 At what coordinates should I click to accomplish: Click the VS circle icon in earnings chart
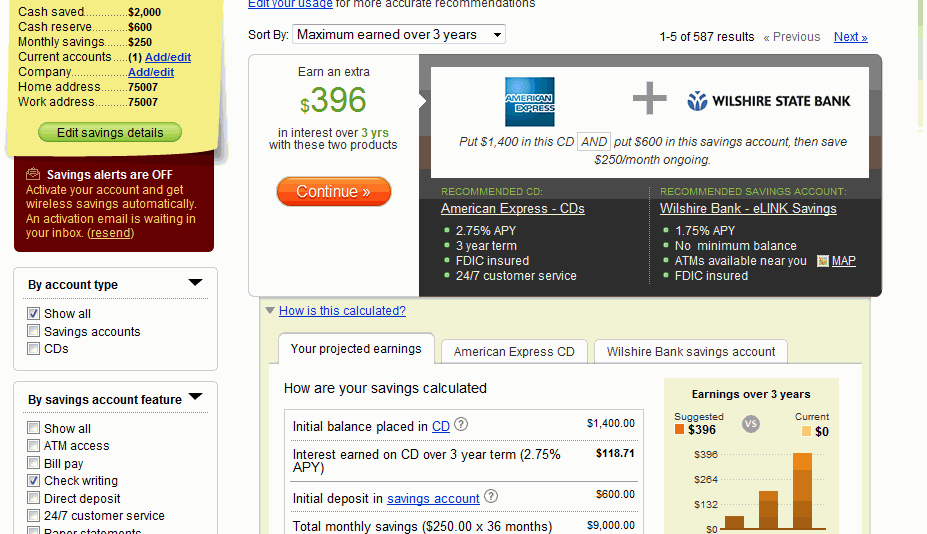pos(751,424)
